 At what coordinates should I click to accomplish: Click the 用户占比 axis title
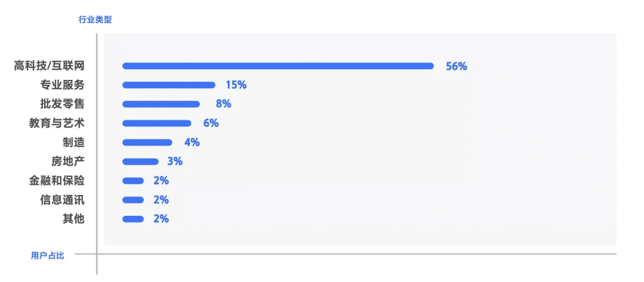48,256
